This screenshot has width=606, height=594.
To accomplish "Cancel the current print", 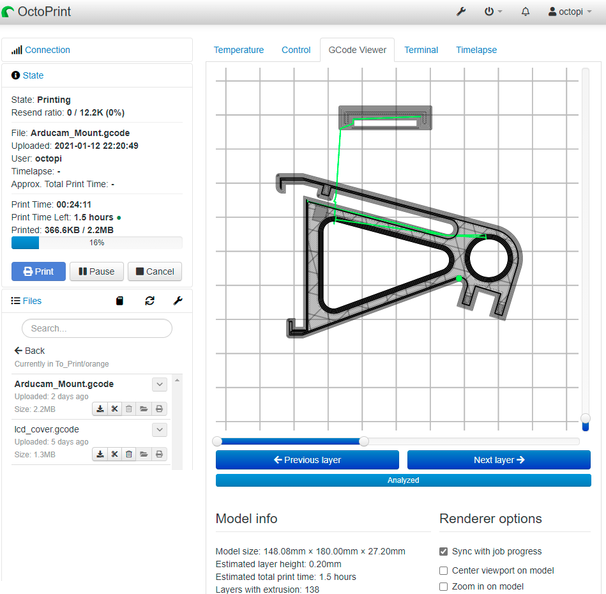I will coord(155,271).
